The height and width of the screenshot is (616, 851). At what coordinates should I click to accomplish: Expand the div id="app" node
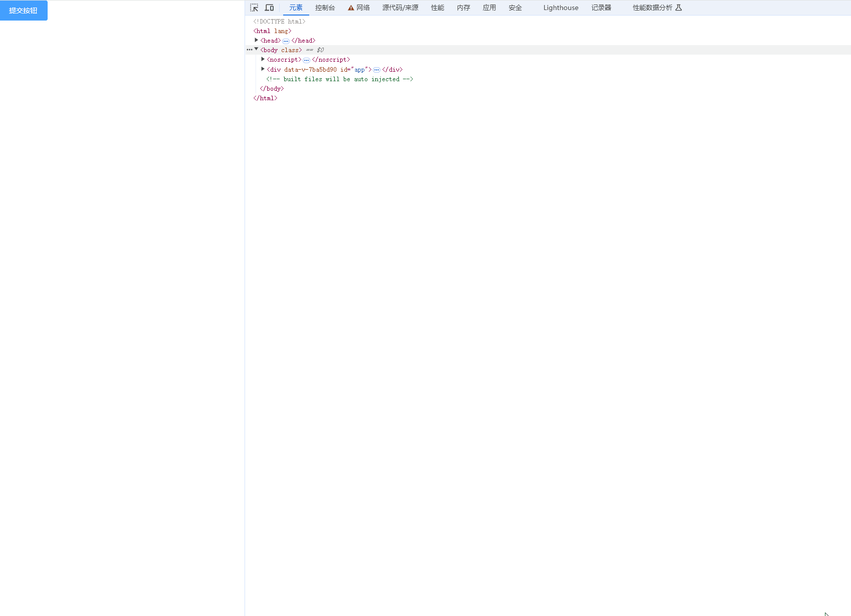pyautogui.click(x=263, y=69)
